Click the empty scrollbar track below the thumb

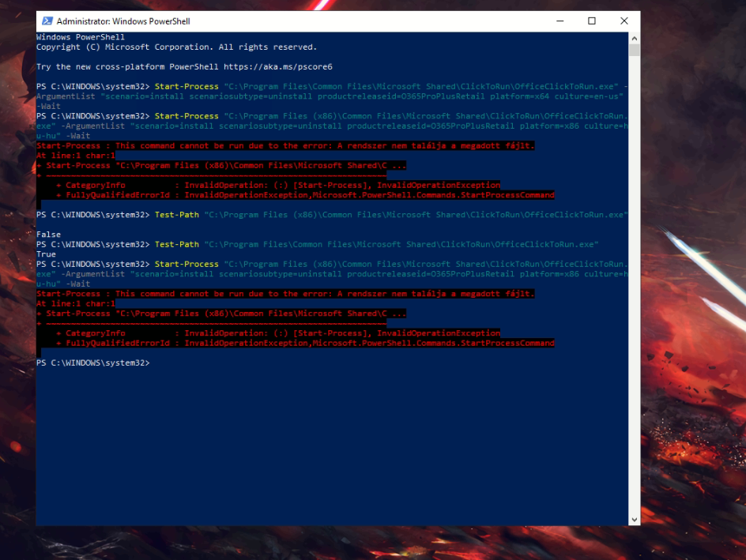click(x=634, y=316)
